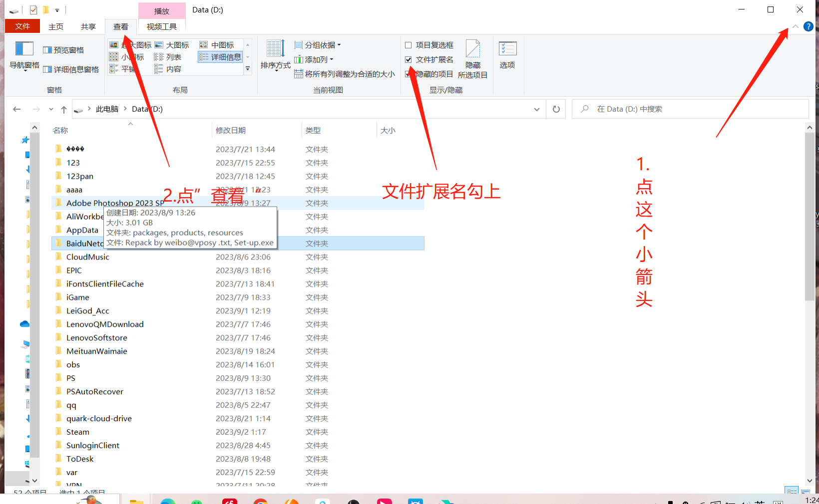Refresh the current folder
This screenshot has width=819, height=504.
(556, 109)
